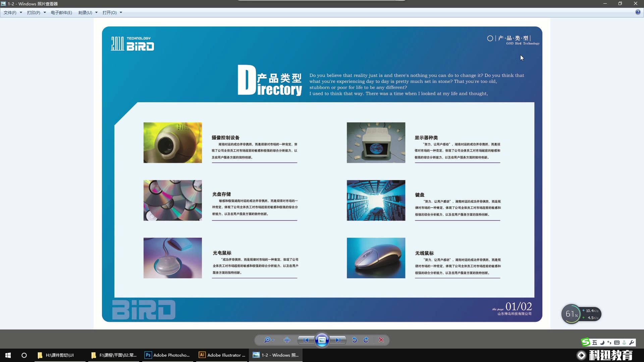Image resolution: width=644 pixels, height=362 pixels.
Task: Click the 光盘存储 heading
Action: [221, 194]
